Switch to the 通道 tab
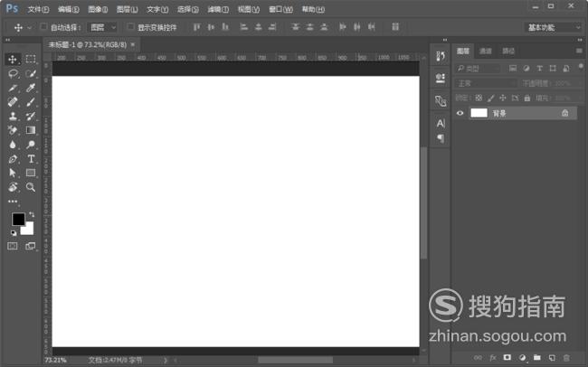The height and width of the screenshot is (367, 588). [485, 51]
